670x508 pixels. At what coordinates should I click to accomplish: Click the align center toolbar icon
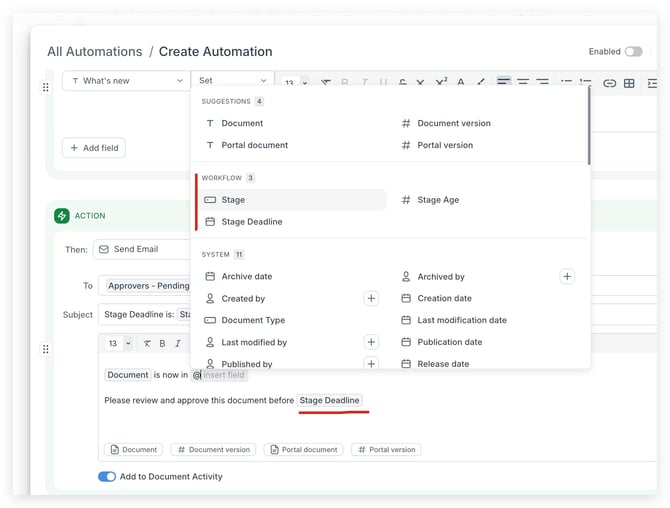(523, 81)
